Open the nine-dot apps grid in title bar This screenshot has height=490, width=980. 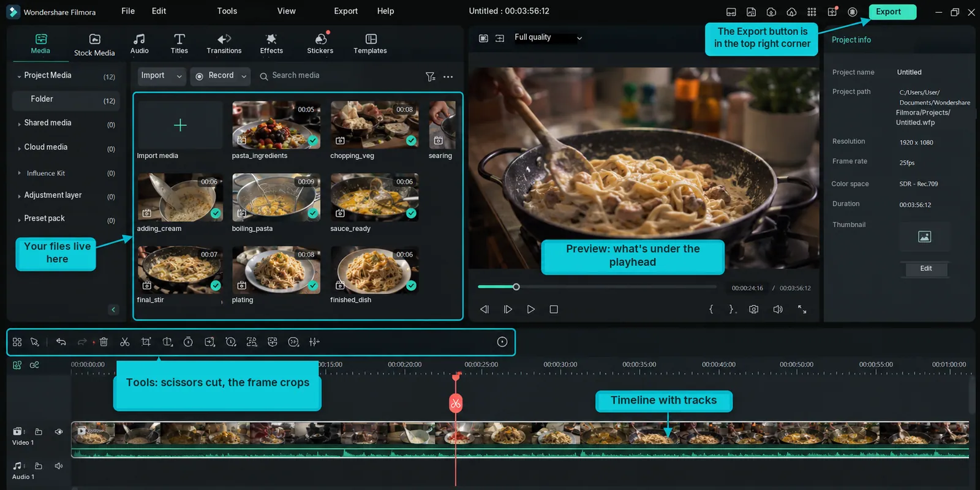pos(812,12)
